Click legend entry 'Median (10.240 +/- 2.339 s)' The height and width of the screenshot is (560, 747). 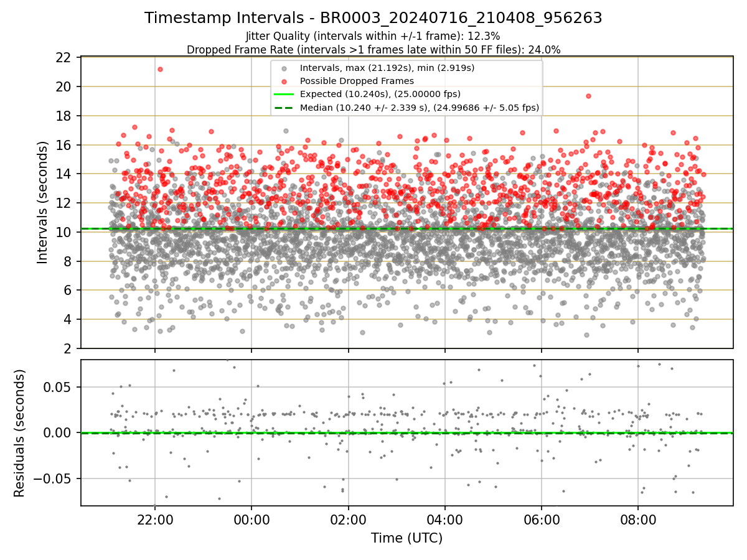click(x=420, y=108)
